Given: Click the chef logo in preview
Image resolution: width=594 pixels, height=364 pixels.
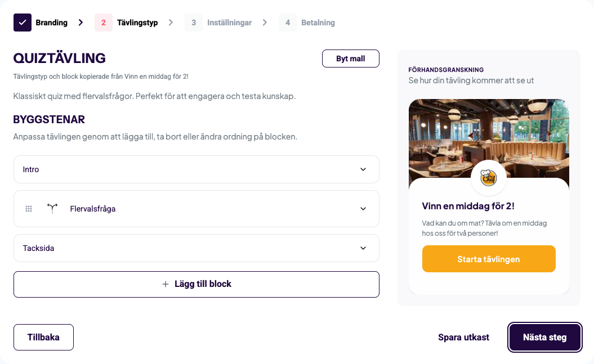Looking at the screenshot, I should coord(489,178).
